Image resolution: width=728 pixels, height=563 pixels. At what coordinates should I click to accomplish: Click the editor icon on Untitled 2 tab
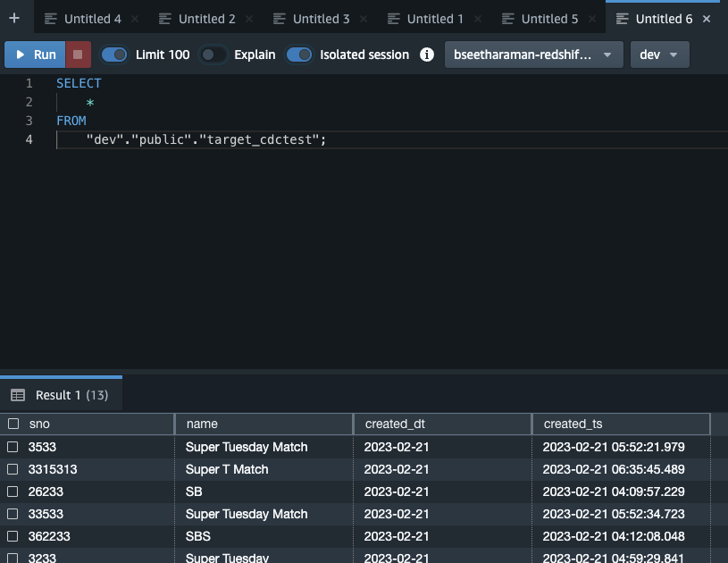pos(166,18)
